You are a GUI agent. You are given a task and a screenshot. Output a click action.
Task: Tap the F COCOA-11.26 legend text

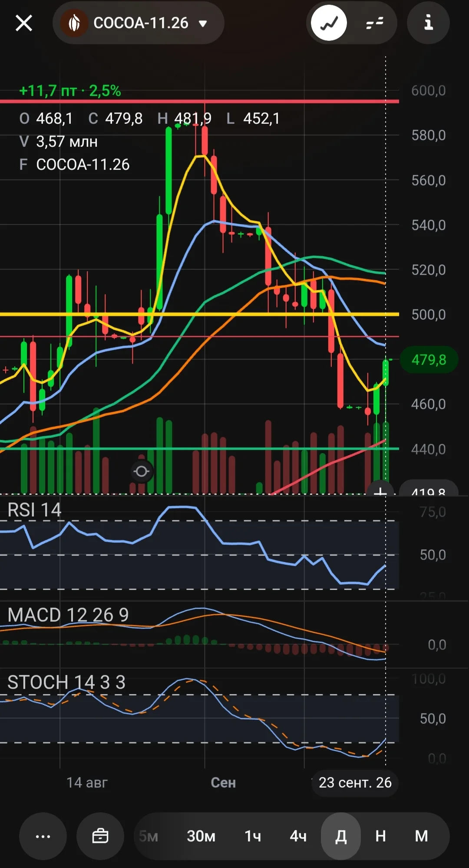point(74,165)
